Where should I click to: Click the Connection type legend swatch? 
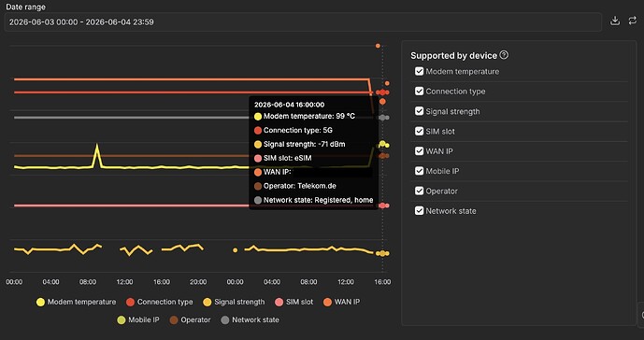click(x=130, y=303)
